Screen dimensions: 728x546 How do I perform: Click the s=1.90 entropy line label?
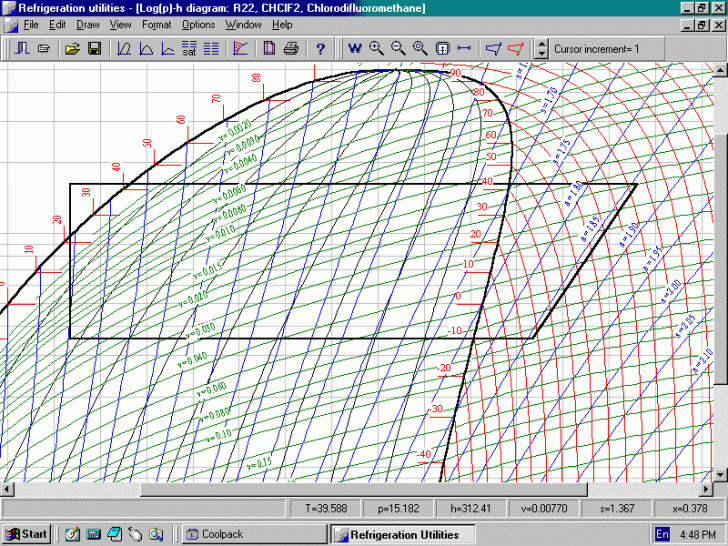630,234
